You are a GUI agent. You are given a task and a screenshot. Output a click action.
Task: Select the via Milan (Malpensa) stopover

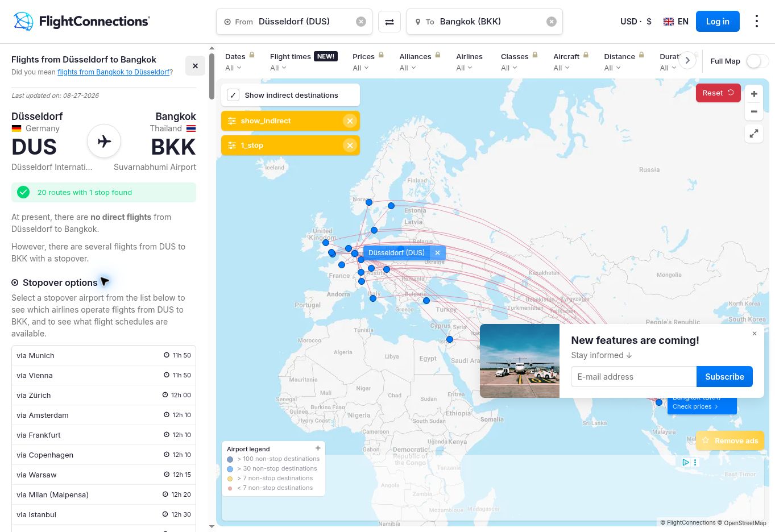pyautogui.click(x=103, y=494)
